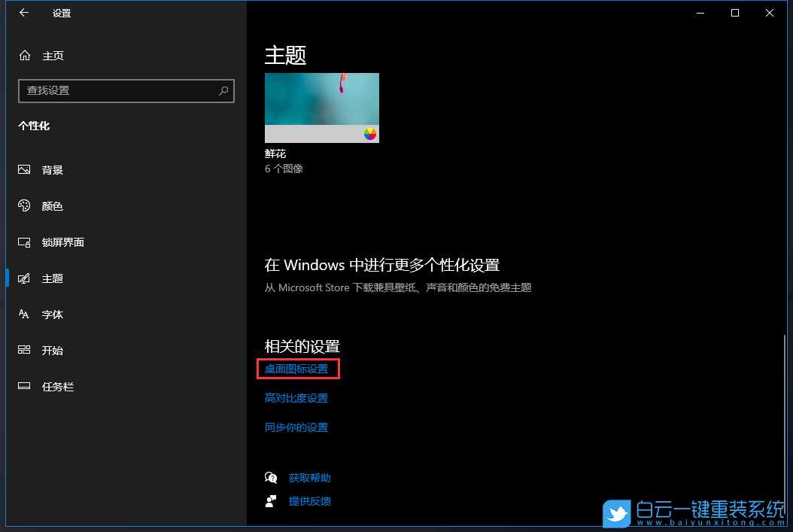Image resolution: width=793 pixels, height=532 pixels.
Task: Select the 鲜花 theme thumbnail
Action: click(x=321, y=107)
